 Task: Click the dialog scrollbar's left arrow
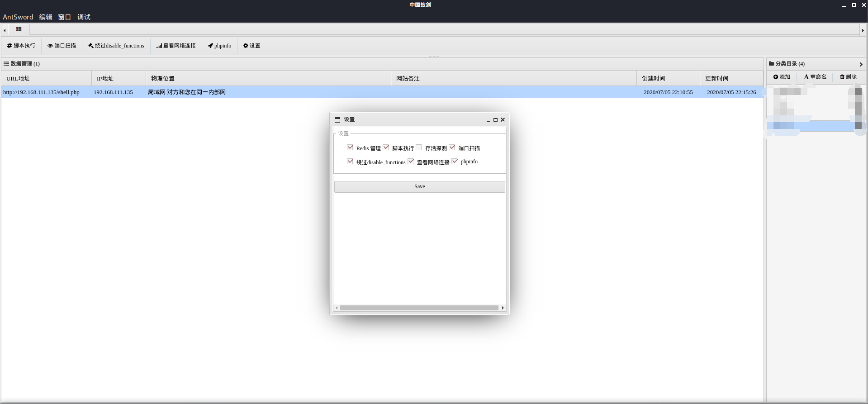(x=337, y=308)
